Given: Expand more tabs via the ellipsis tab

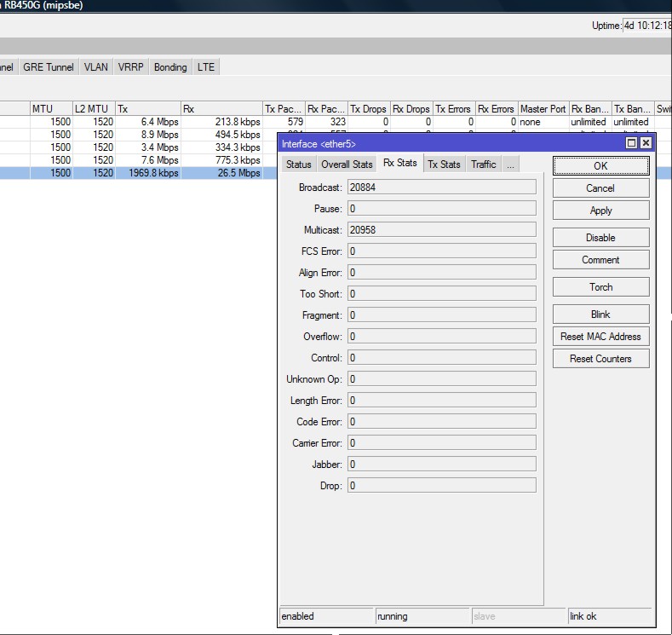Looking at the screenshot, I should point(510,165).
